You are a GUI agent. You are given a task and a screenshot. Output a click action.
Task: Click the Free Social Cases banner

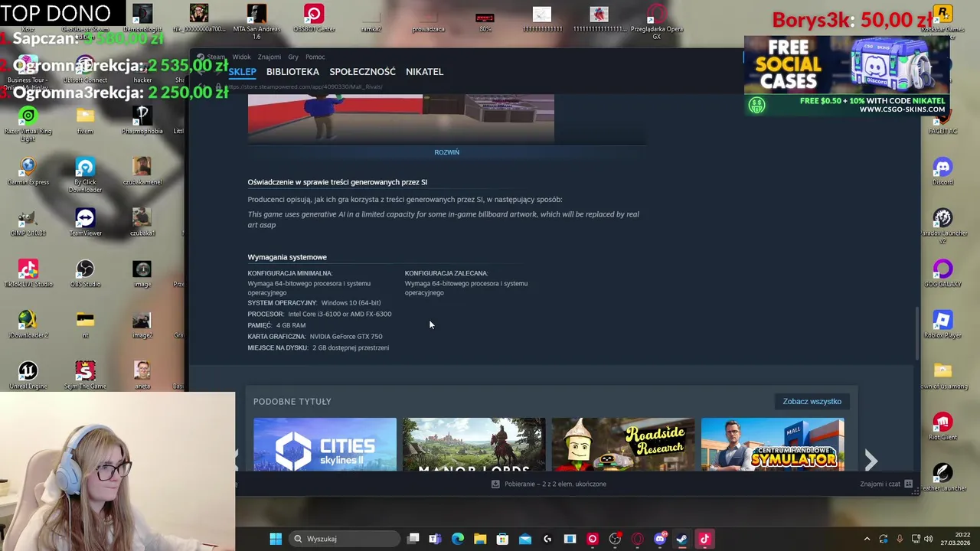click(x=847, y=75)
